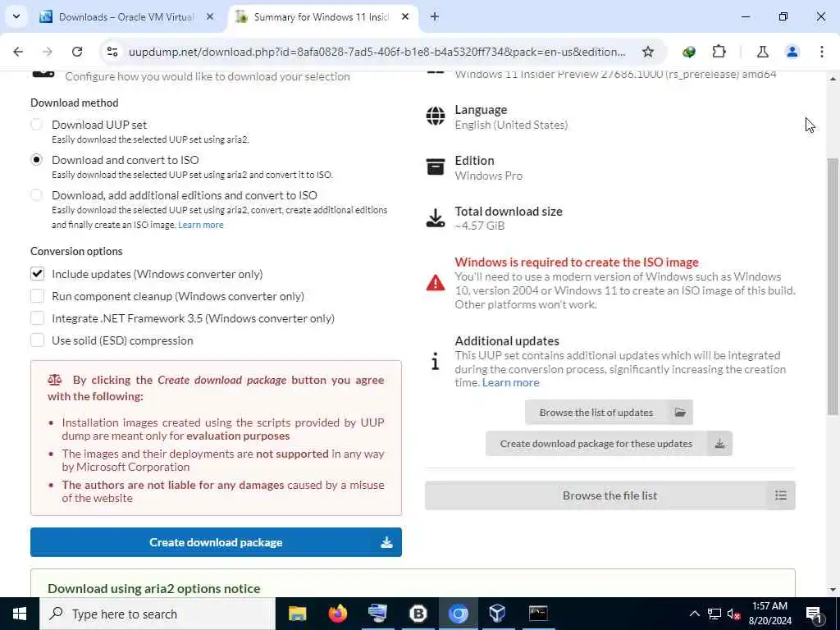
Task: Select Summary for Windows 11 Insider tab
Action: (x=322, y=17)
